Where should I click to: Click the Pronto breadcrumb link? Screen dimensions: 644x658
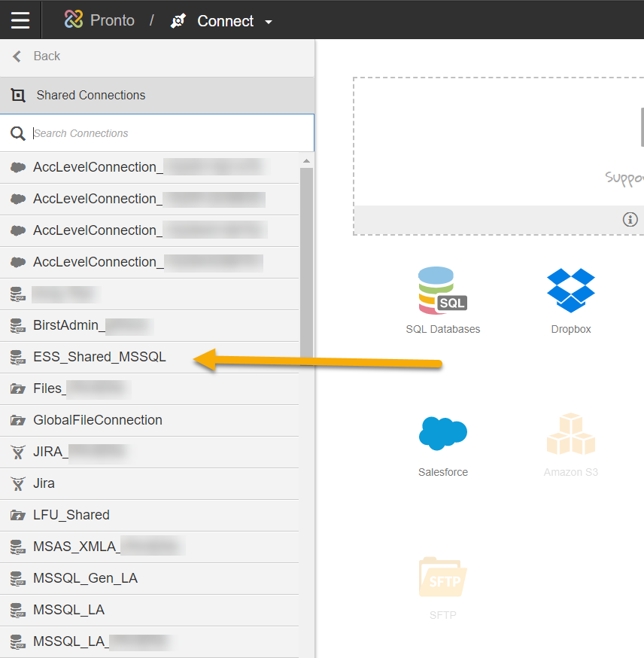[112, 20]
